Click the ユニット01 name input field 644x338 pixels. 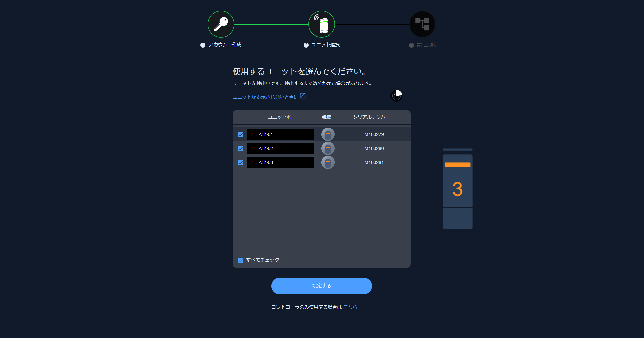click(x=280, y=134)
